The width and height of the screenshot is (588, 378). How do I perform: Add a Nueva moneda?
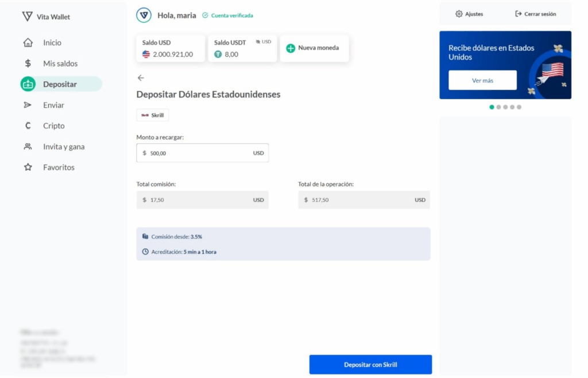[314, 48]
